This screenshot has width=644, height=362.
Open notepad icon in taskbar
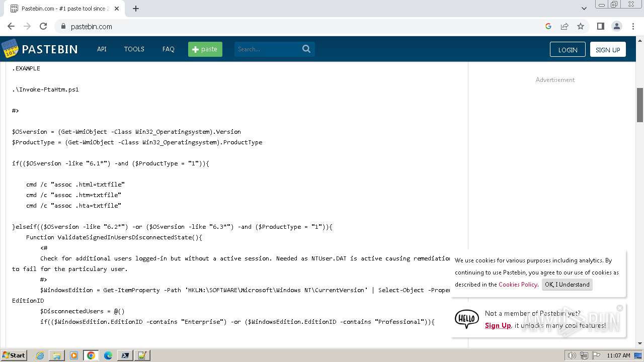pos(142,355)
